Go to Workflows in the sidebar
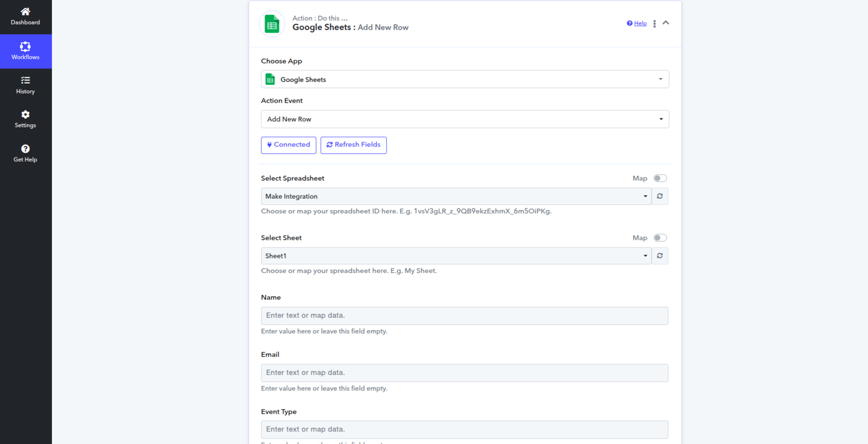 click(x=25, y=51)
